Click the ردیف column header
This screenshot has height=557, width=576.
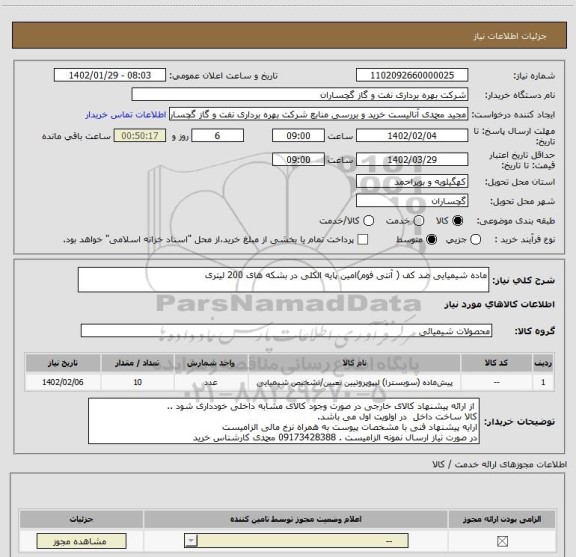(x=543, y=363)
